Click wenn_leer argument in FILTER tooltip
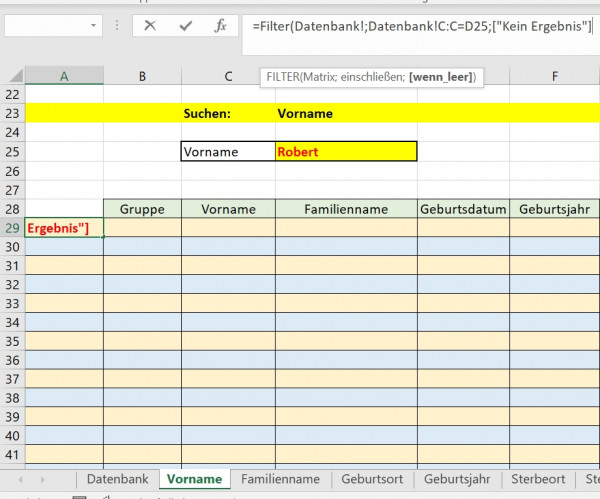Viewport: 600px width, 499px height. 442,77
